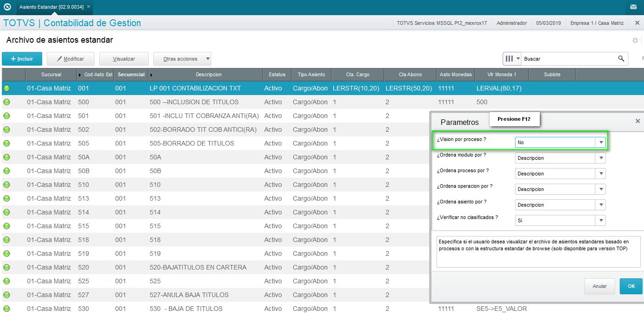Click the SE5->E5_VALOR value cell
Image resolution: width=644 pixels, height=315 pixels.
click(502, 309)
